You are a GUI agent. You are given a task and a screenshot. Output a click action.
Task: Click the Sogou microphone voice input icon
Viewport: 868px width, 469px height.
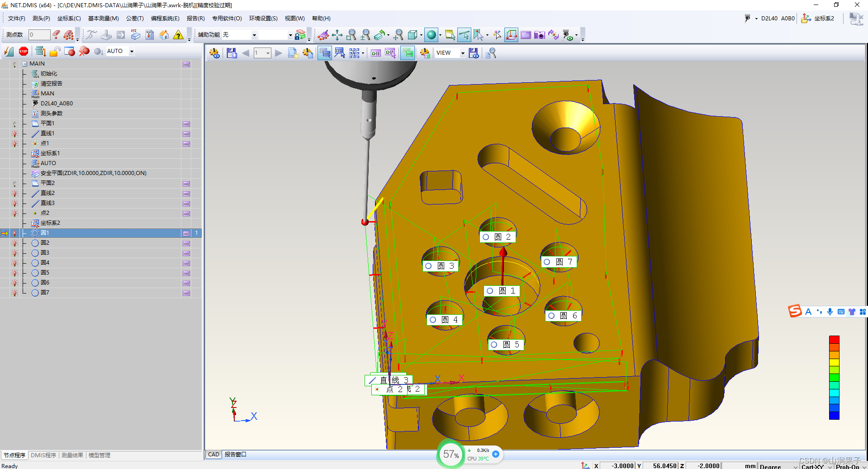(830, 312)
